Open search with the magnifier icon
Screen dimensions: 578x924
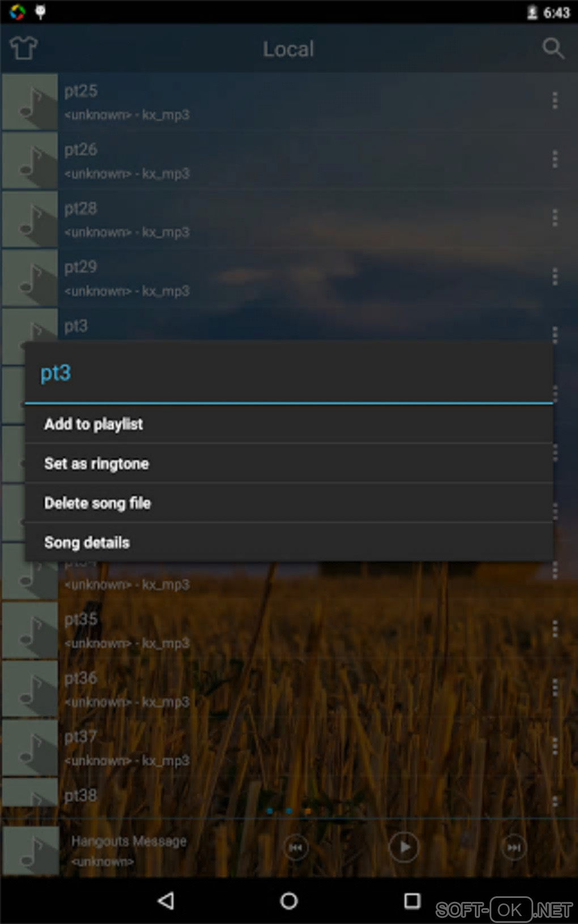553,48
